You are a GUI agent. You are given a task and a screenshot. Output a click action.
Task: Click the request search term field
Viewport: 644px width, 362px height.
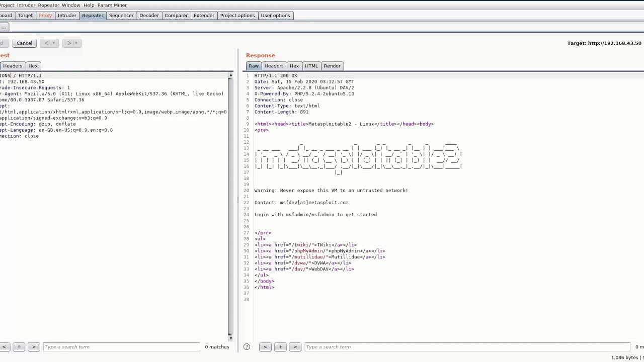[x=121, y=347]
